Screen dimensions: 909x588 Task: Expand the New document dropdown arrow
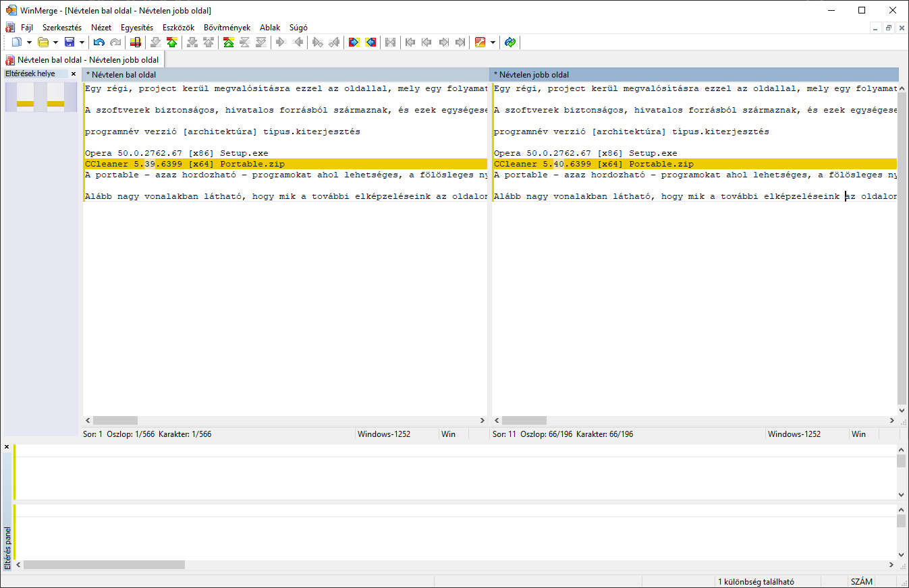[x=29, y=42]
